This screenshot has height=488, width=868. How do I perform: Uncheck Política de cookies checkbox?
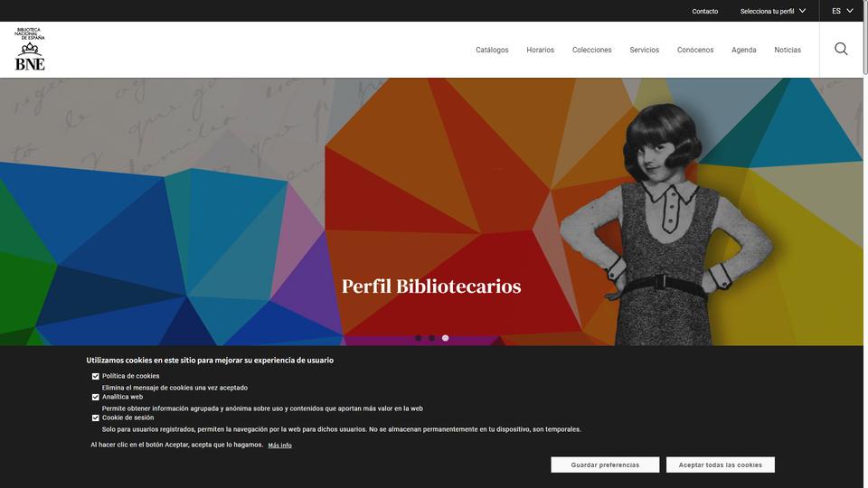click(x=95, y=376)
